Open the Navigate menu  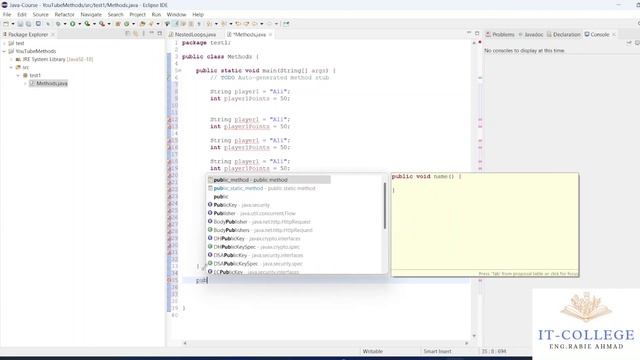click(x=91, y=14)
